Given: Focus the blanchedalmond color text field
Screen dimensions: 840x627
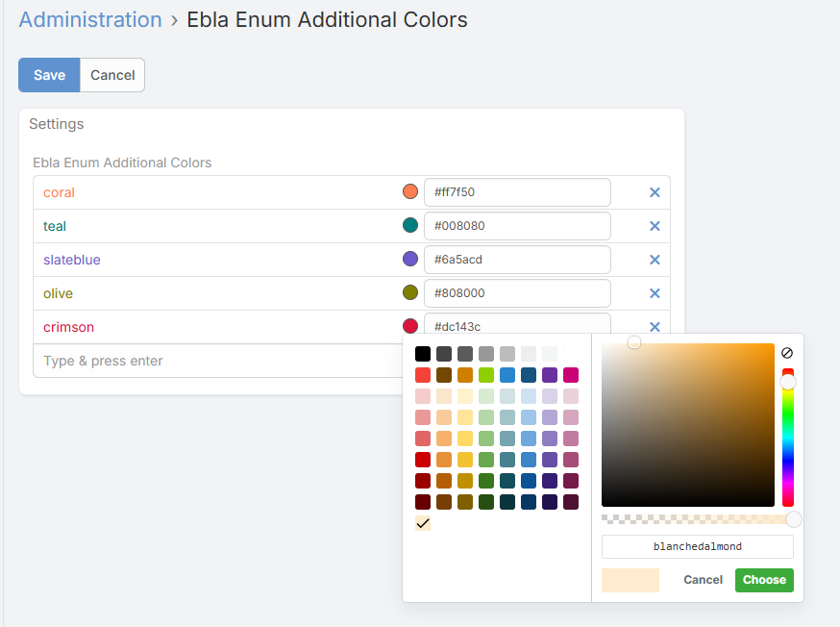Looking at the screenshot, I should click(697, 547).
